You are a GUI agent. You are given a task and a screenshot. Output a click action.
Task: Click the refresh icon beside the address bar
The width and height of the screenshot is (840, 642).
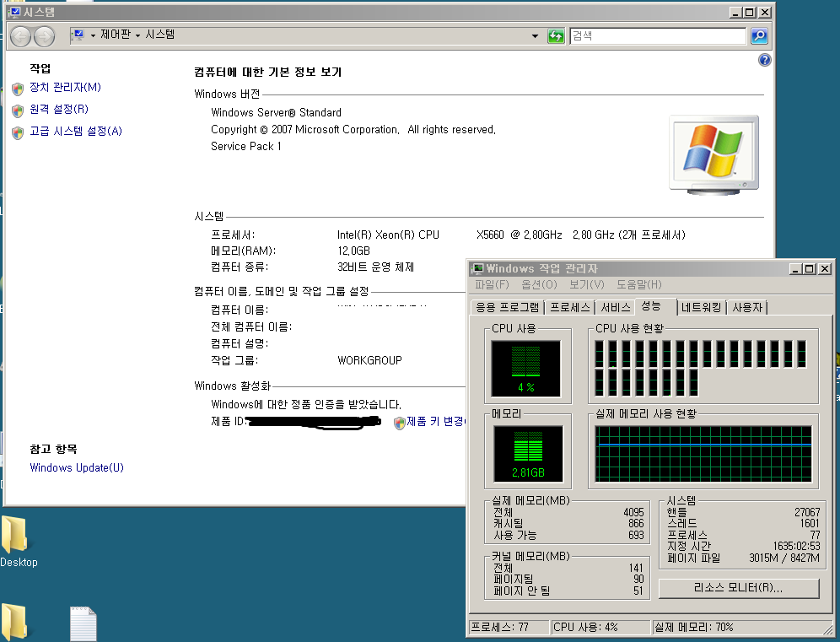(556, 36)
